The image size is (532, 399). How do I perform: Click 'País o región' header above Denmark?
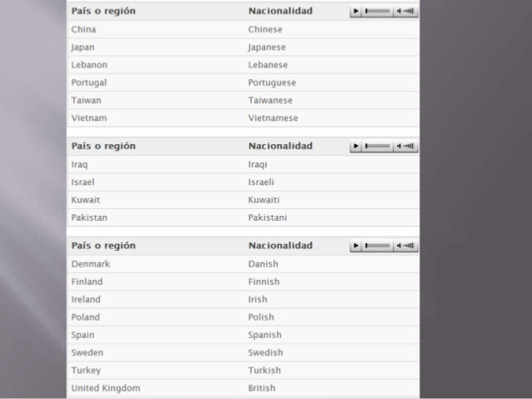tap(103, 247)
